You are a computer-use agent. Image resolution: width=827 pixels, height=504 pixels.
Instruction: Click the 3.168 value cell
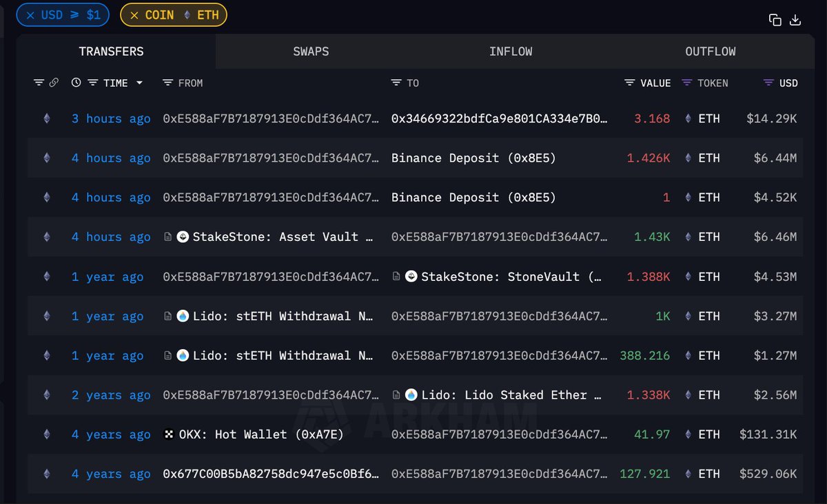[652, 118]
